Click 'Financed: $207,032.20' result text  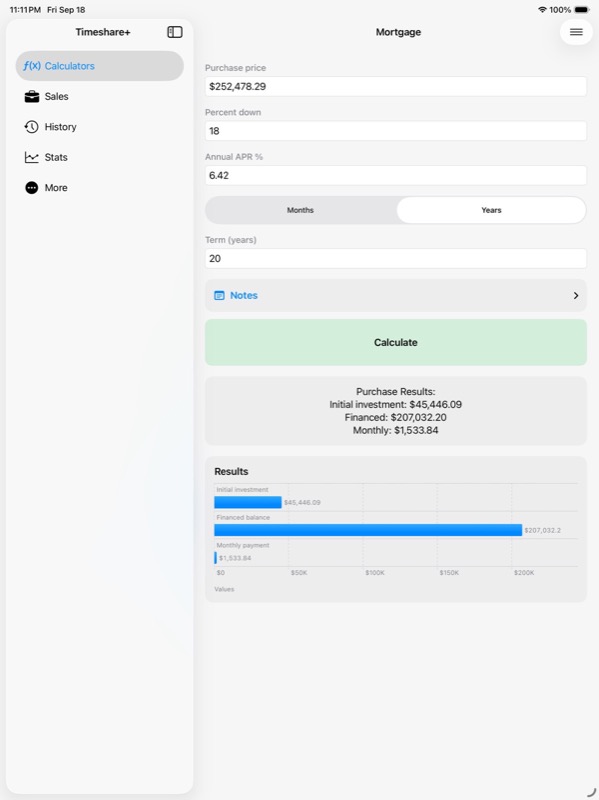395,417
